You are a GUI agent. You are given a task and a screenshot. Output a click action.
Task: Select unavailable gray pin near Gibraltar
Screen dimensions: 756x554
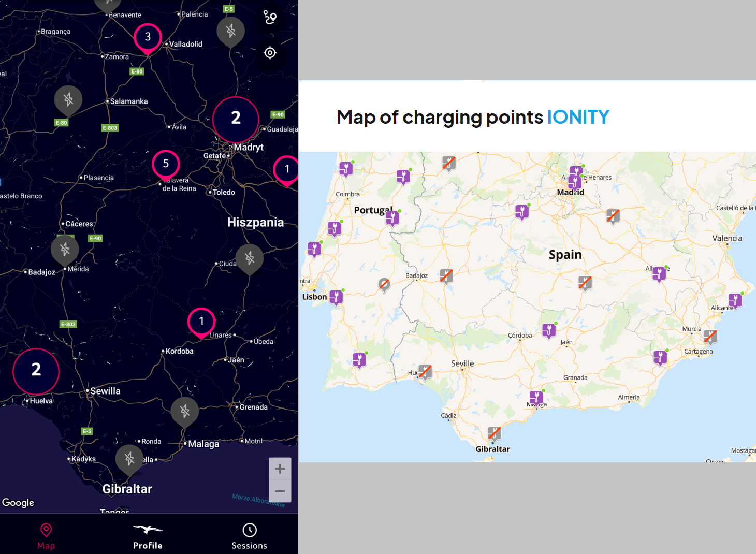pyautogui.click(x=495, y=434)
